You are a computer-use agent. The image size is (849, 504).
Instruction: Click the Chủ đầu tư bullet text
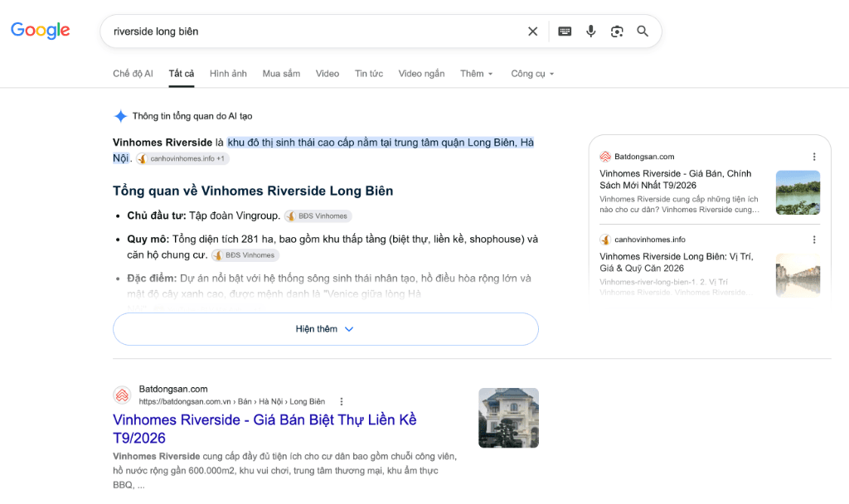(x=204, y=216)
